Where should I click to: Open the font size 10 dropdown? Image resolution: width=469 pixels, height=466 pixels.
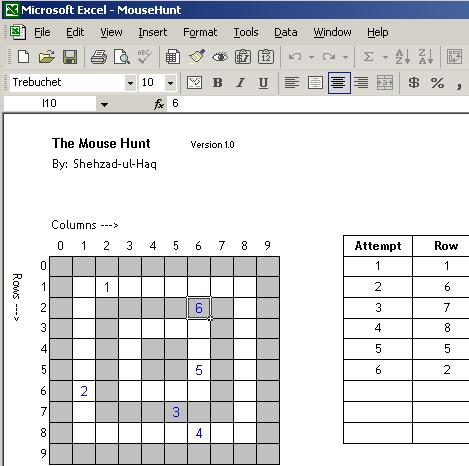[x=170, y=83]
